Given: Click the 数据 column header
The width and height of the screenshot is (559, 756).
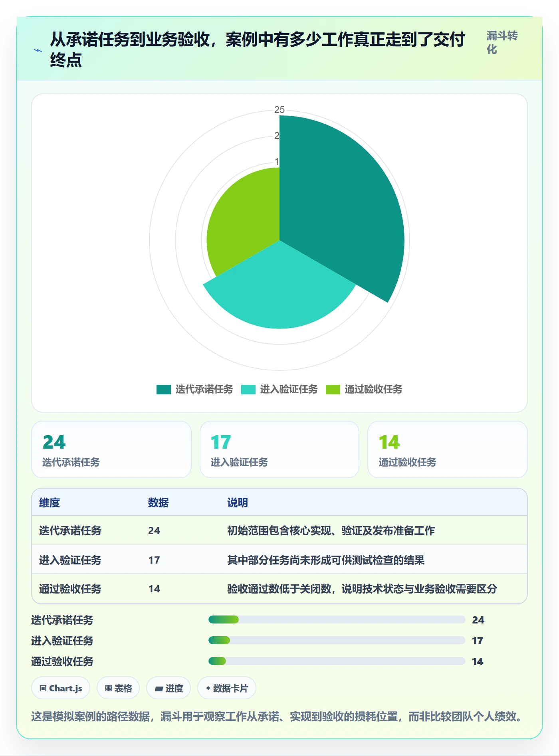Looking at the screenshot, I should [159, 503].
